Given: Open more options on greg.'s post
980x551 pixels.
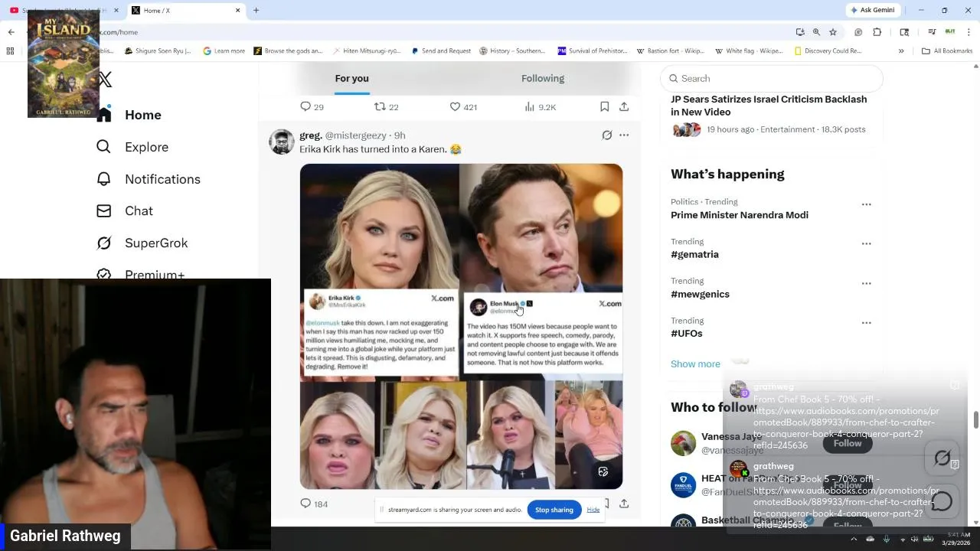Looking at the screenshot, I should pyautogui.click(x=624, y=135).
